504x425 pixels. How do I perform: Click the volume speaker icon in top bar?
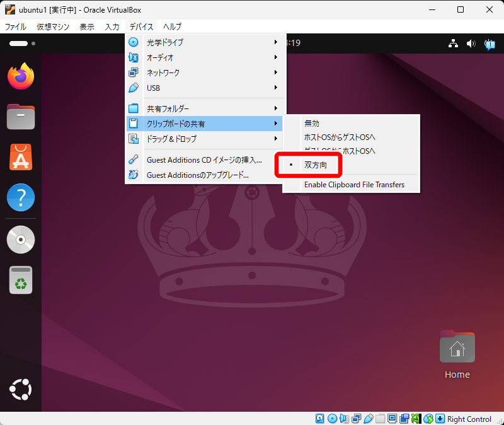point(471,44)
